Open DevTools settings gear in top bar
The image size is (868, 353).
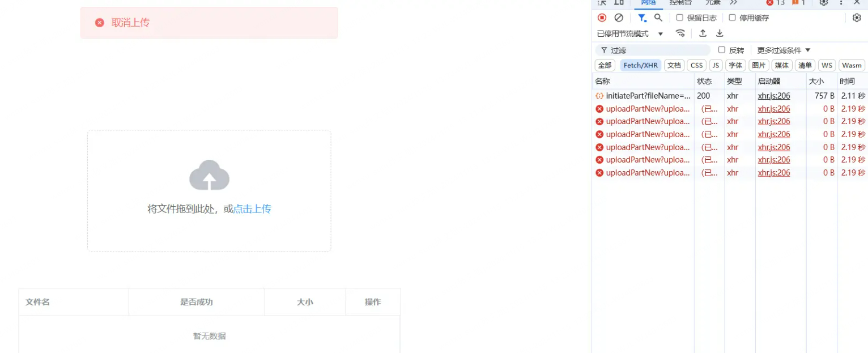pos(824,2)
